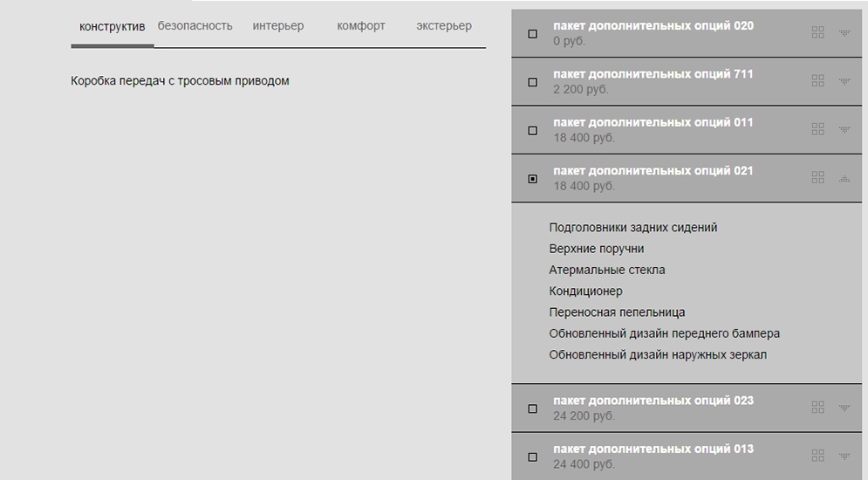Screen dimensions: 868x480
Task: Collapse the expanded package 021 arrow
Action: click(x=844, y=178)
